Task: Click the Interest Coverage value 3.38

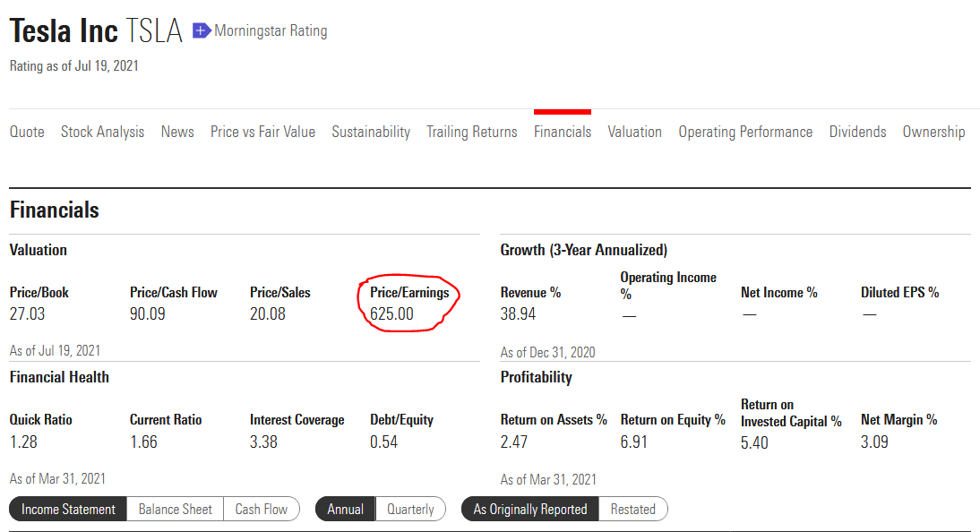Action: [x=263, y=442]
